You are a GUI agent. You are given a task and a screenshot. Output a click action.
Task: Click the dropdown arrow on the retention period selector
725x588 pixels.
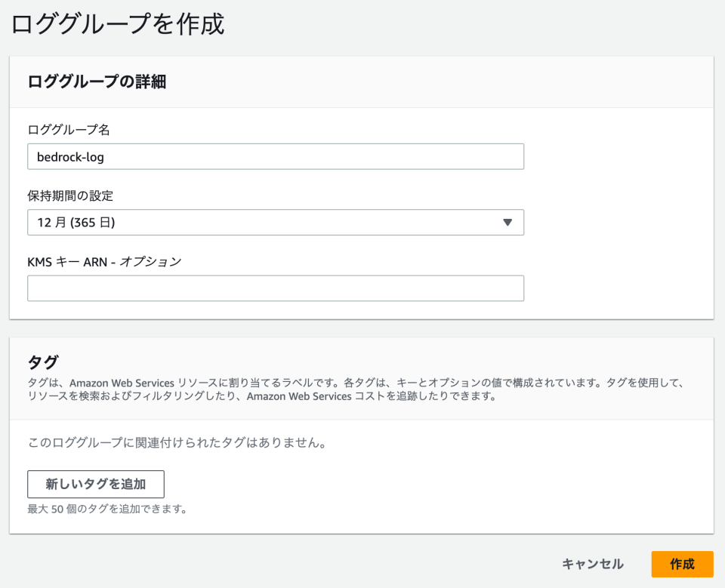pos(509,222)
